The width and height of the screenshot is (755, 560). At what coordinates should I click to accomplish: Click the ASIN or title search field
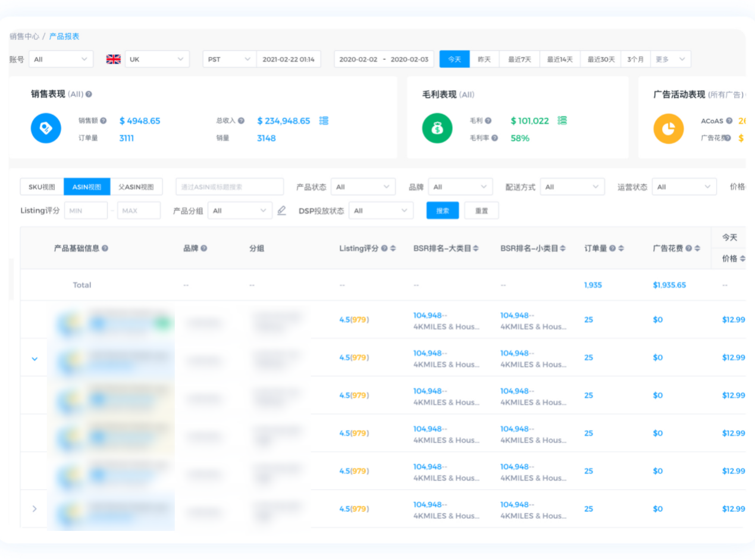pyautogui.click(x=230, y=187)
